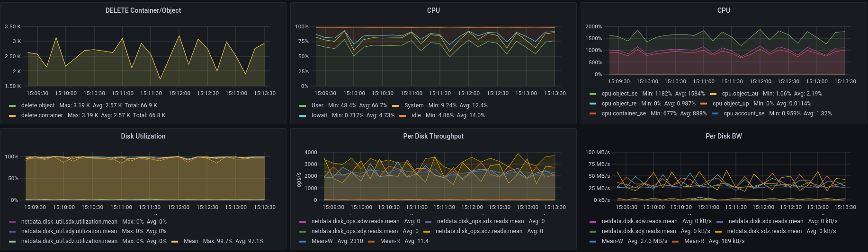The width and height of the screenshot is (868, 252).
Task: Click "netdata.disk_ops.sdw.reads.mean" legend label
Action: click(355, 221)
